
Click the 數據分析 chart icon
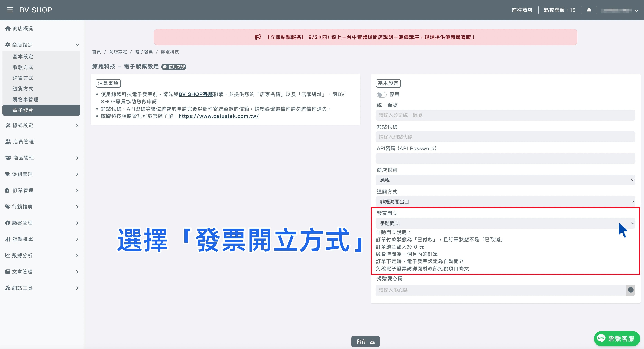pos(8,255)
